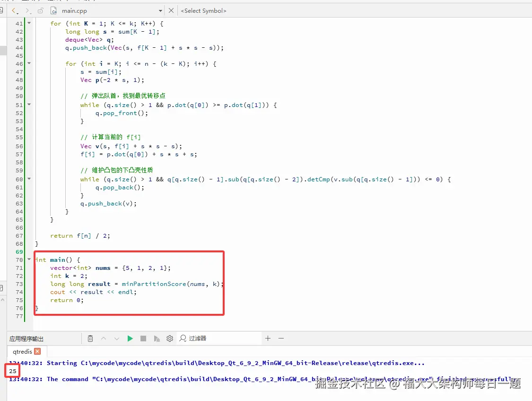Jump to previous item in output
This screenshot has width=532, height=401.
(x=104, y=339)
